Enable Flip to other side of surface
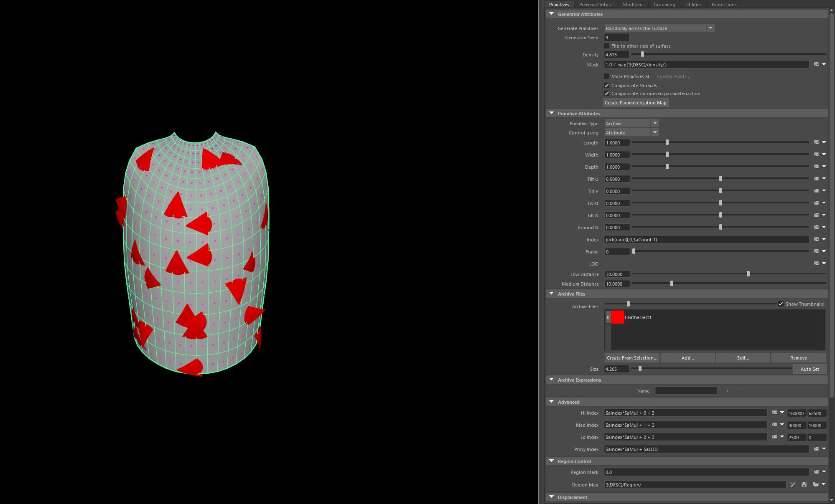835x504 pixels. 607,46
